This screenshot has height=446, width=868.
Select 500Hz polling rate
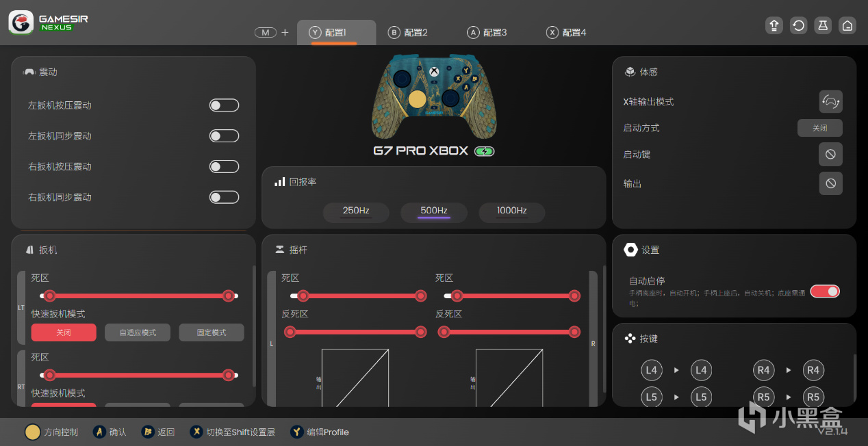click(x=434, y=211)
